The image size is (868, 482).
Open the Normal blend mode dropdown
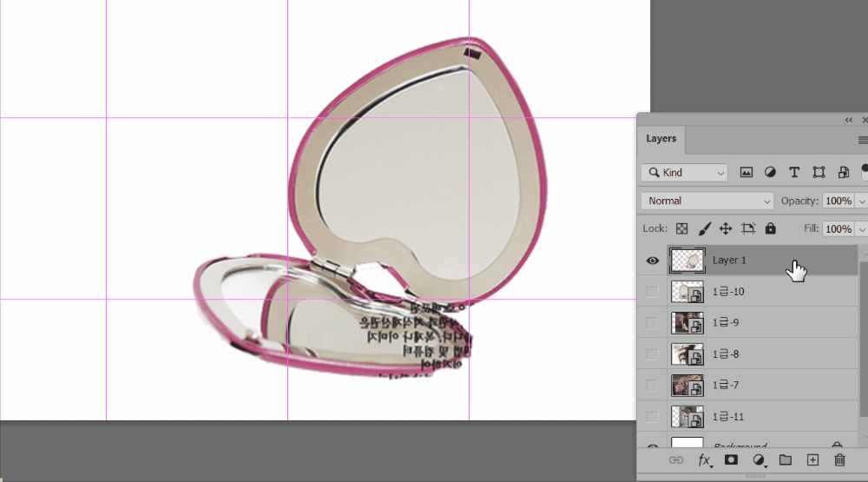click(707, 201)
